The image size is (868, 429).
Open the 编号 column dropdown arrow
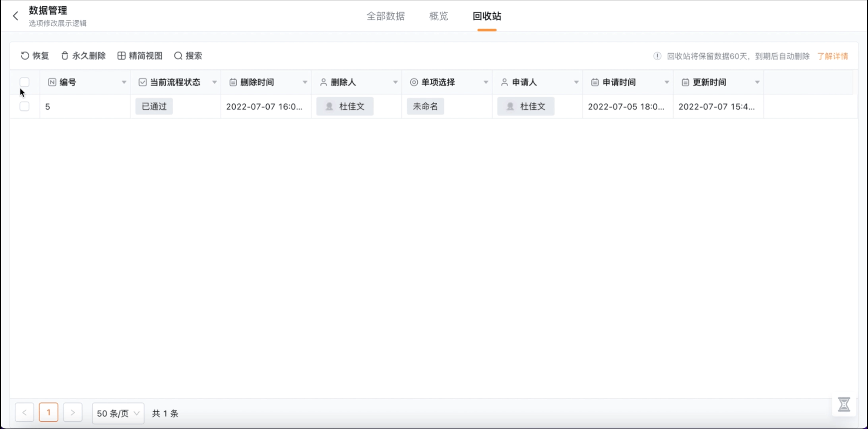[x=124, y=82]
